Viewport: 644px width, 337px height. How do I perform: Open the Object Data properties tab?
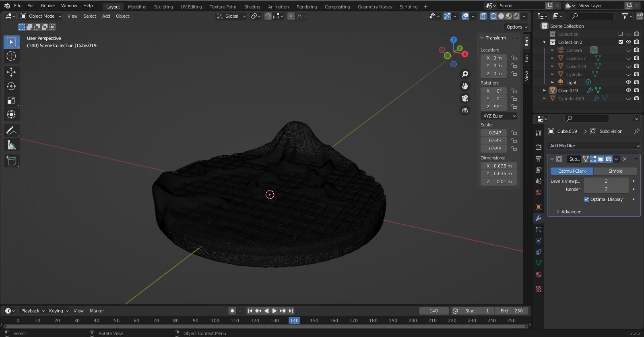(539, 263)
